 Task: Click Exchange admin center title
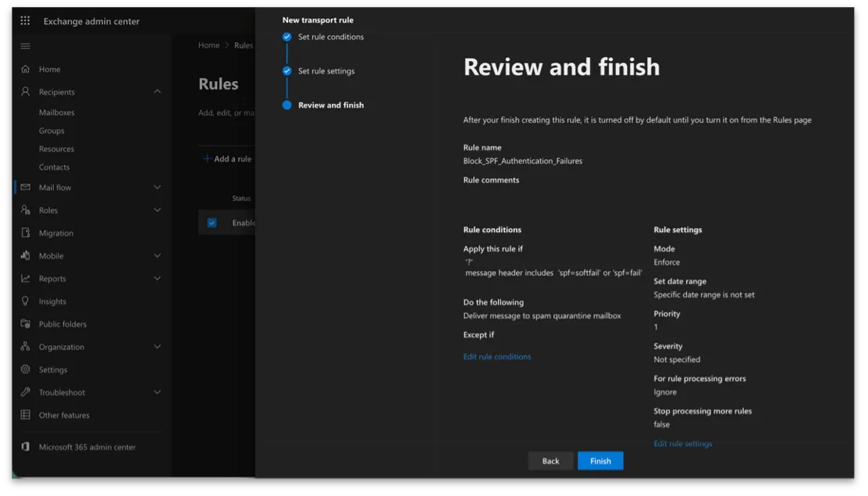point(92,21)
